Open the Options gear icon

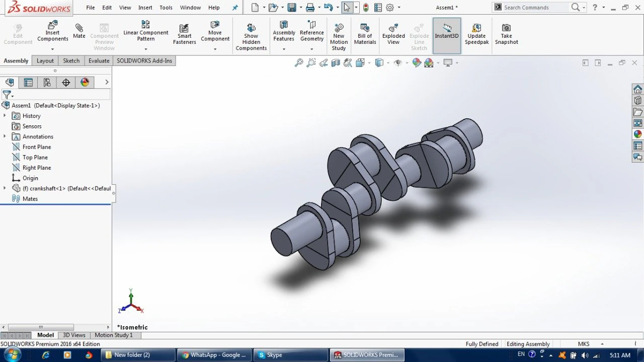pyautogui.click(x=390, y=8)
